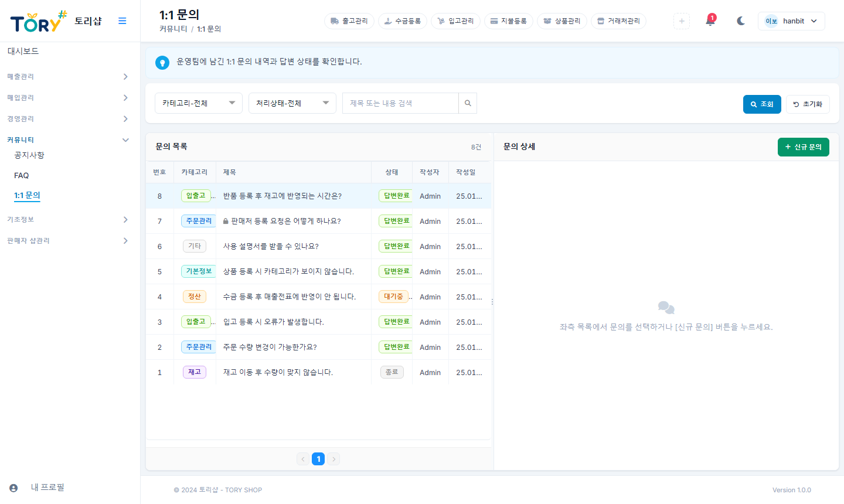The height and width of the screenshot is (504, 844).
Task: Select inquiry row '판매처 등록 요청은 어떻게 하나요?'
Action: (x=318, y=222)
